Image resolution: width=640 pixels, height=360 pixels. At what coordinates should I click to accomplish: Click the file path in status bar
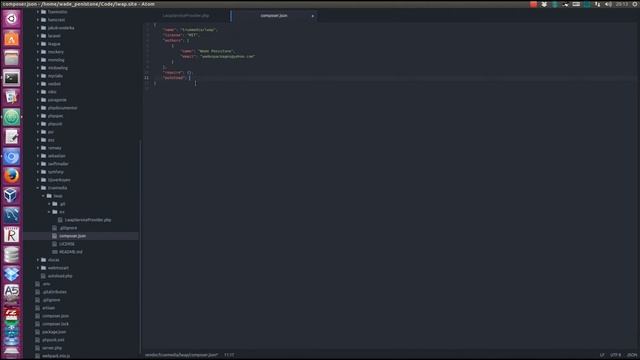pyautogui.click(x=182, y=355)
